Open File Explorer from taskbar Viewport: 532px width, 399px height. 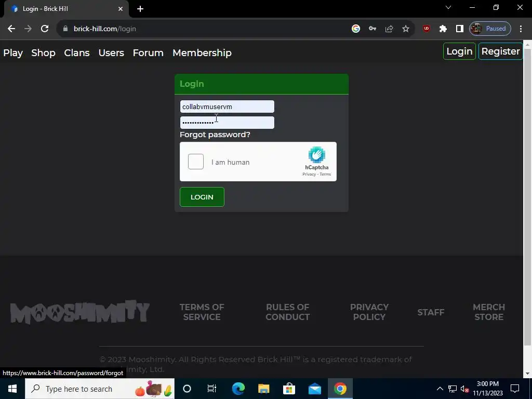[x=263, y=389]
